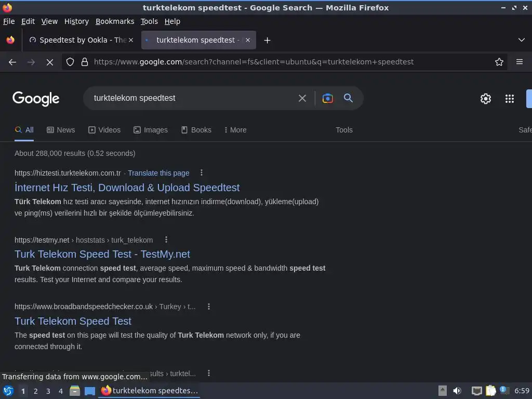The image size is (532, 399).
Task: Open the update notifier tray icon
Action: [x=504, y=391]
